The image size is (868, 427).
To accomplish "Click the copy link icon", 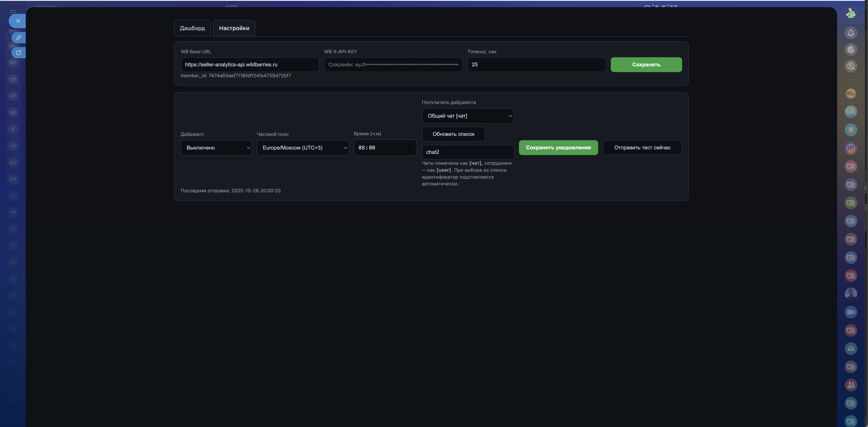I will (19, 38).
